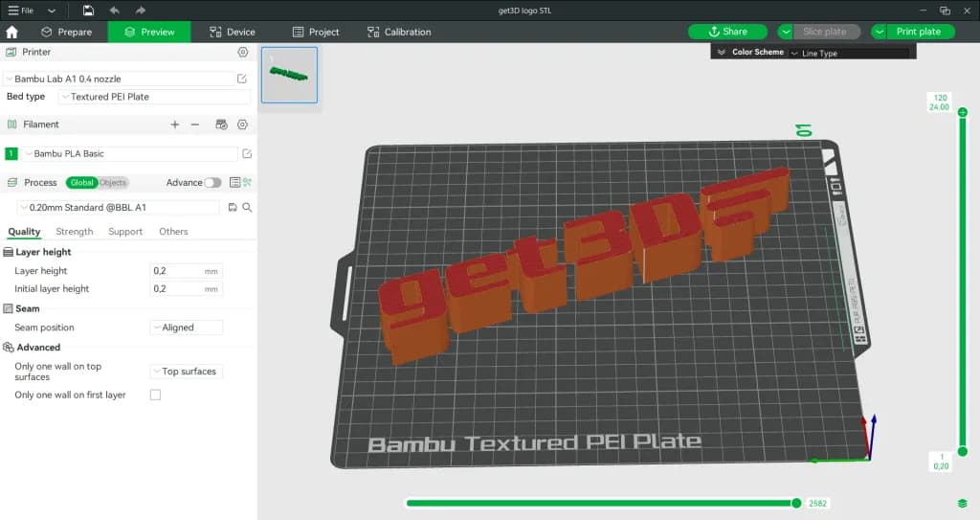Screen dimensions: 980x520
Task: Remove a filament with minus icon
Action: tap(195, 124)
